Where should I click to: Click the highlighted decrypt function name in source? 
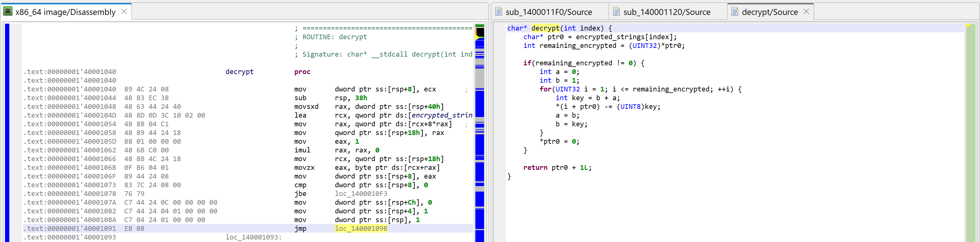coord(545,28)
